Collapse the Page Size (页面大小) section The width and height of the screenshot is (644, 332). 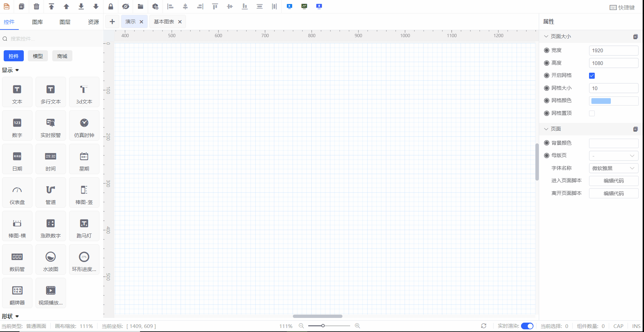tap(546, 36)
